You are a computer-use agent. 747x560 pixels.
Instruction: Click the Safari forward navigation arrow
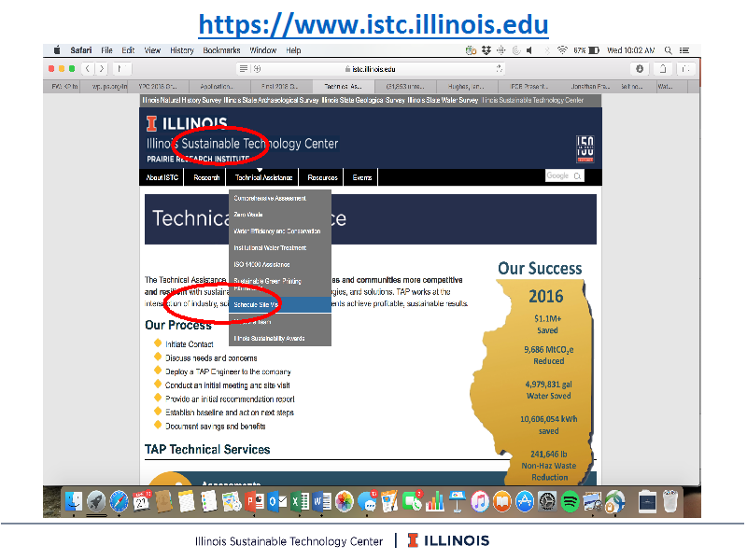(102, 69)
